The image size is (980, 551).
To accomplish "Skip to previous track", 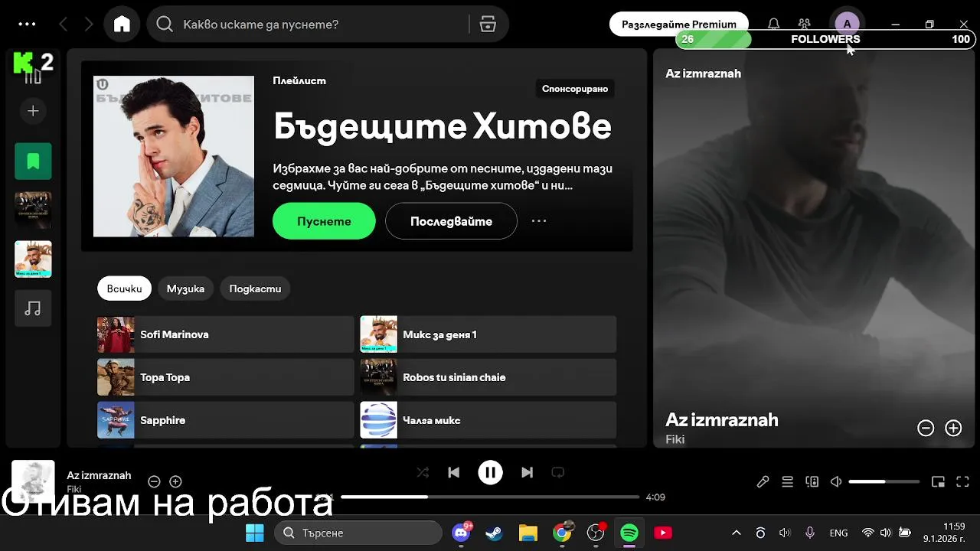I will (x=453, y=473).
